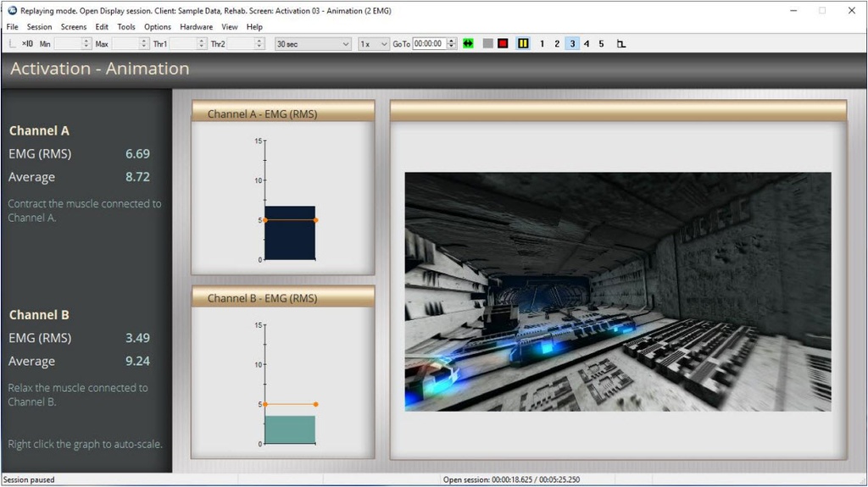
Task: Click the x10 scale multiplier toggle
Action: [x=27, y=44]
